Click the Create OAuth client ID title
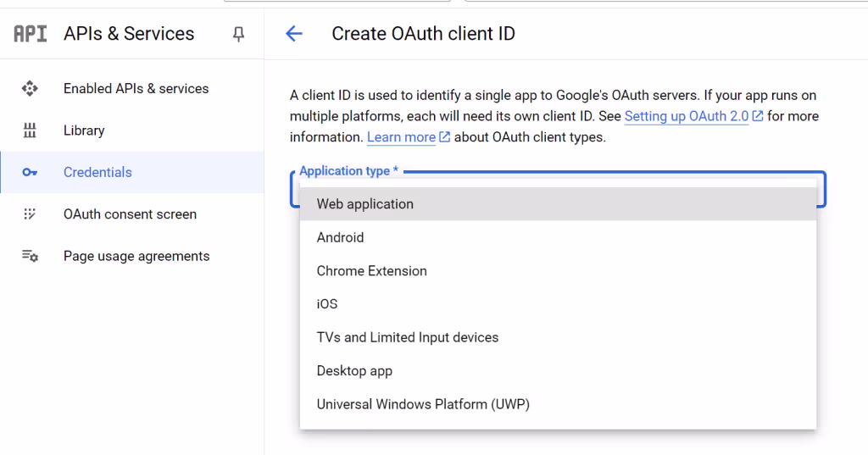This screenshot has height=455, width=868. tap(424, 34)
